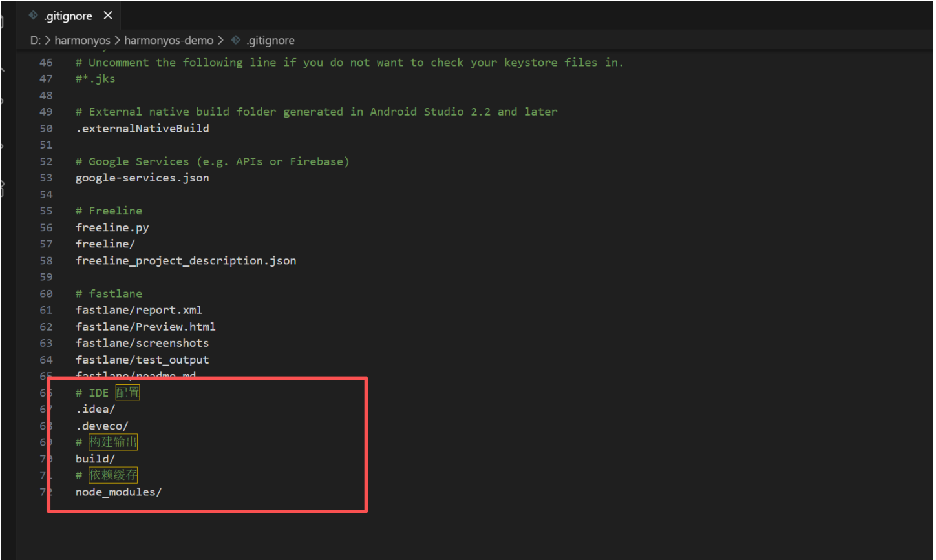Click the "freeline_project_description.json" line

point(186,260)
